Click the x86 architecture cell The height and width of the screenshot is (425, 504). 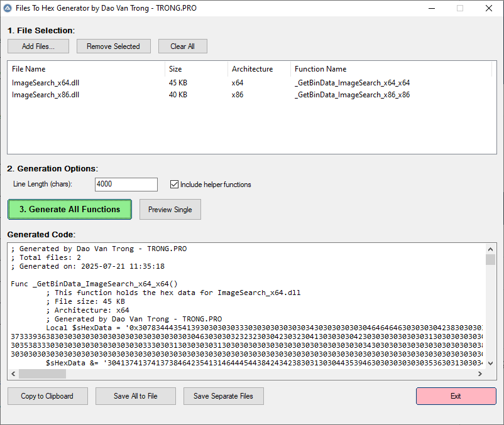pyautogui.click(x=238, y=95)
